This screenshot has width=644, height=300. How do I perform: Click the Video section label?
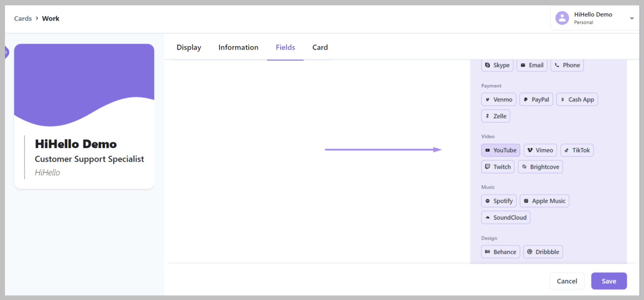pyautogui.click(x=488, y=136)
